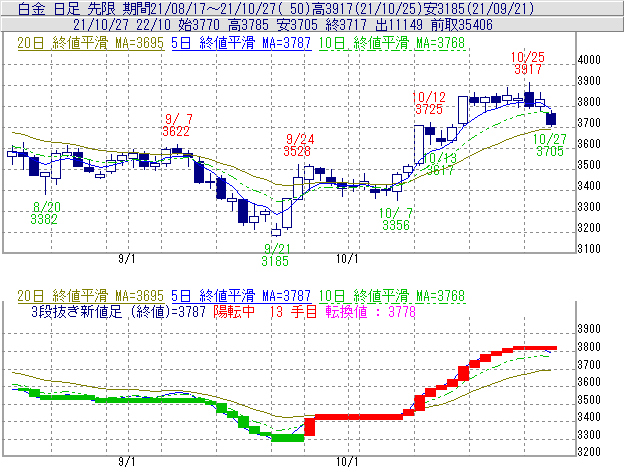Click 5日 終値平滑 MA=3787 legend in lower chart

pyautogui.click(x=241, y=296)
